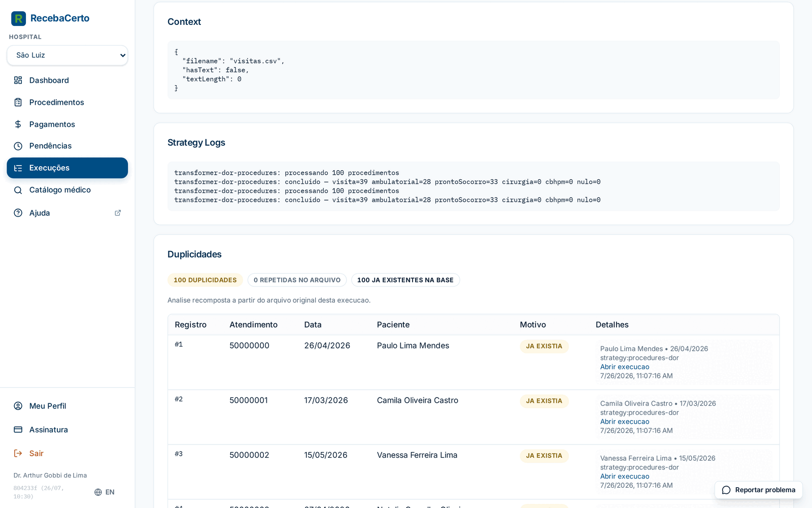This screenshot has width=812, height=508.
Task: Open the Pendências section
Action: pos(67,146)
